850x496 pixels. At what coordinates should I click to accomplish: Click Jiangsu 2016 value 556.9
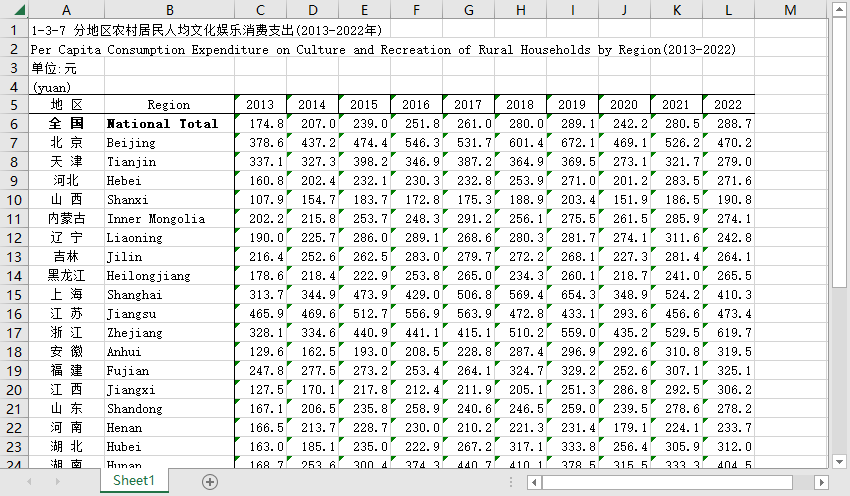coord(416,313)
